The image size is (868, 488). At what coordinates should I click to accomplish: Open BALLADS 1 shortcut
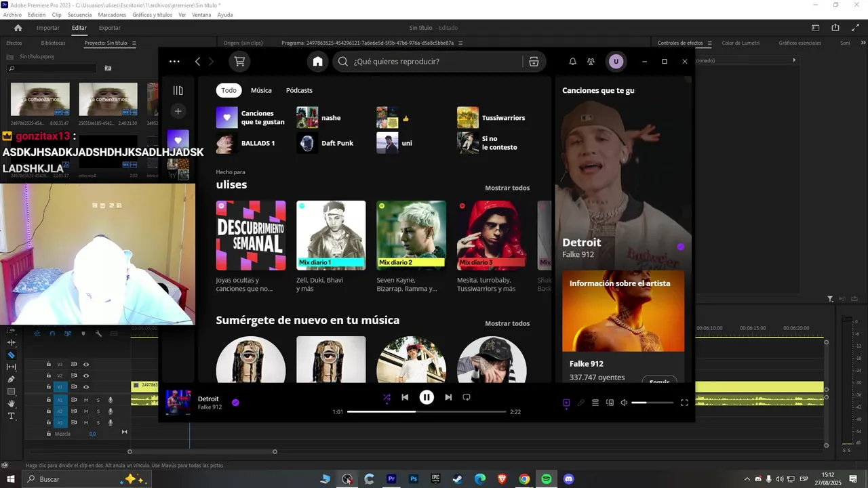coord(252,143)
